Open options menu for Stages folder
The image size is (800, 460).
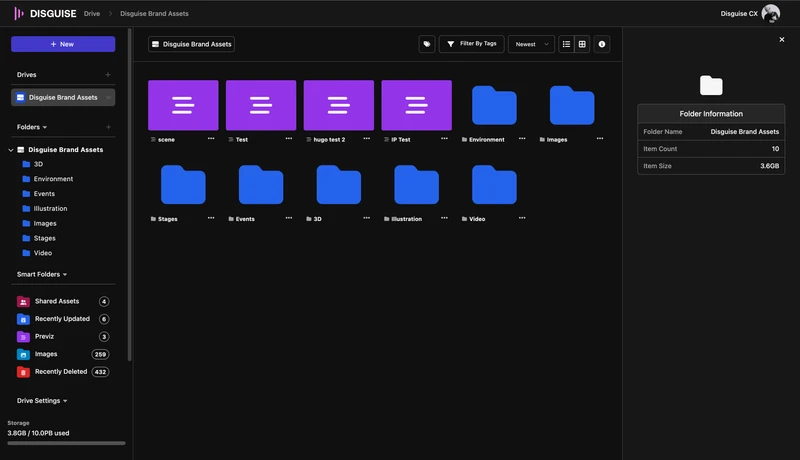tap(211, 218)
